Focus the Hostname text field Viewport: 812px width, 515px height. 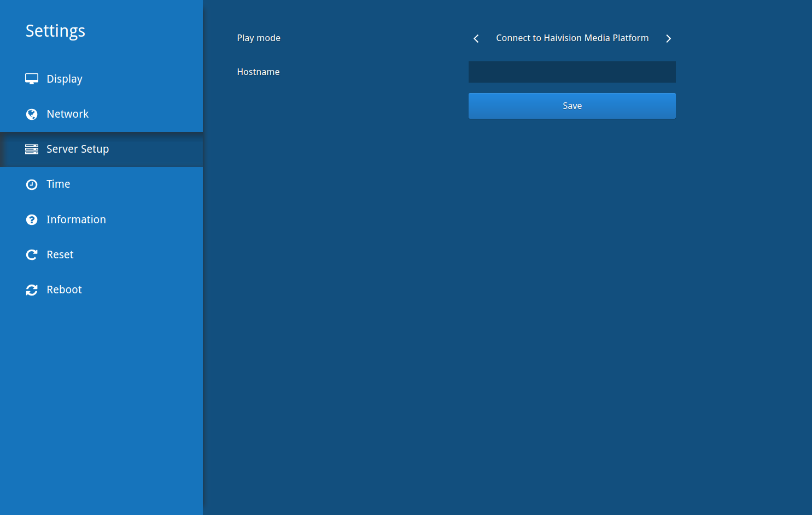point(572,72)
